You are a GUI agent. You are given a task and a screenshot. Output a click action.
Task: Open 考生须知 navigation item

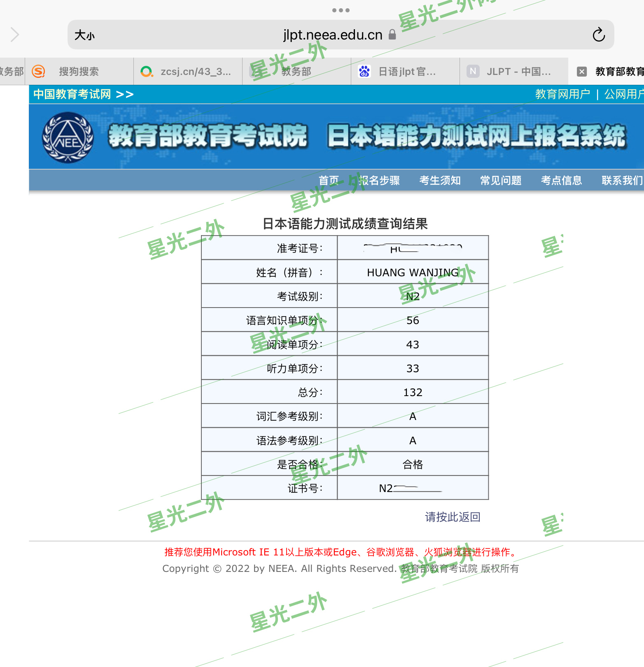[440, 180]
